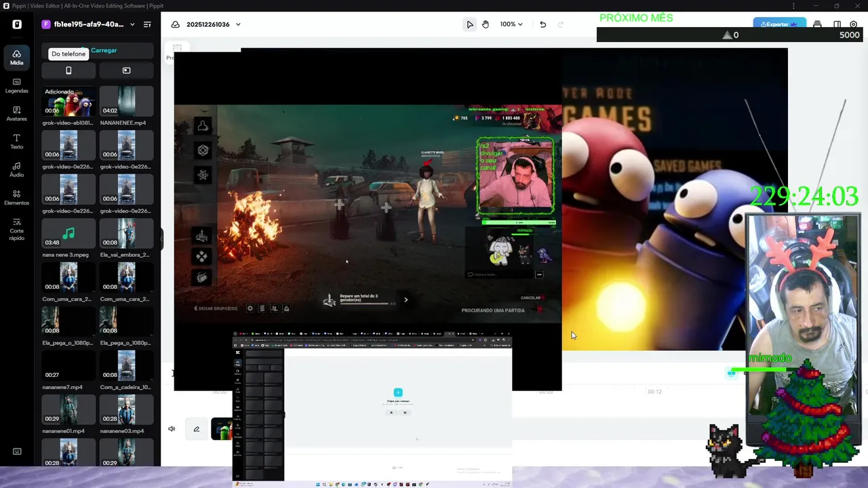Open the Áudio panel

point(16,169)
